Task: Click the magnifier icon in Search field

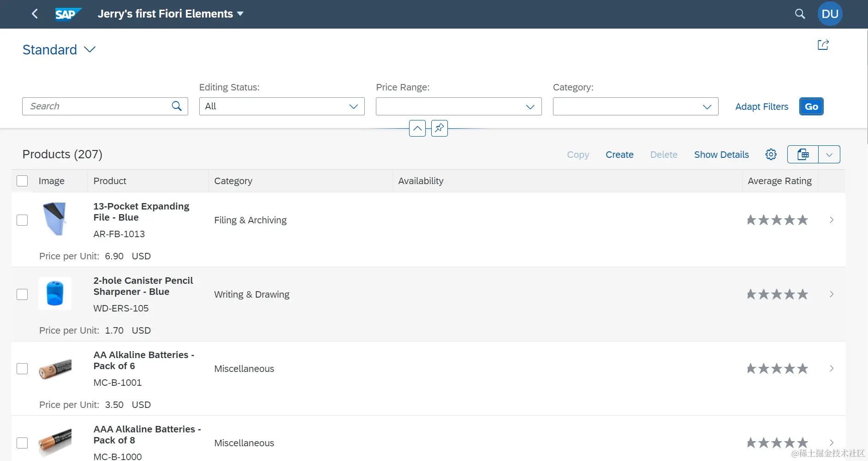Action: [x=177, y=106]
